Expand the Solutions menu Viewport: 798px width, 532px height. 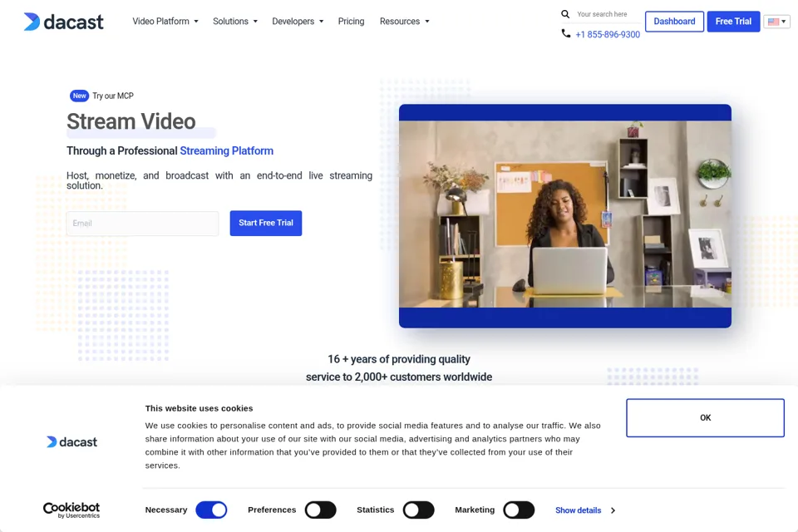click(x=235, y=22)
